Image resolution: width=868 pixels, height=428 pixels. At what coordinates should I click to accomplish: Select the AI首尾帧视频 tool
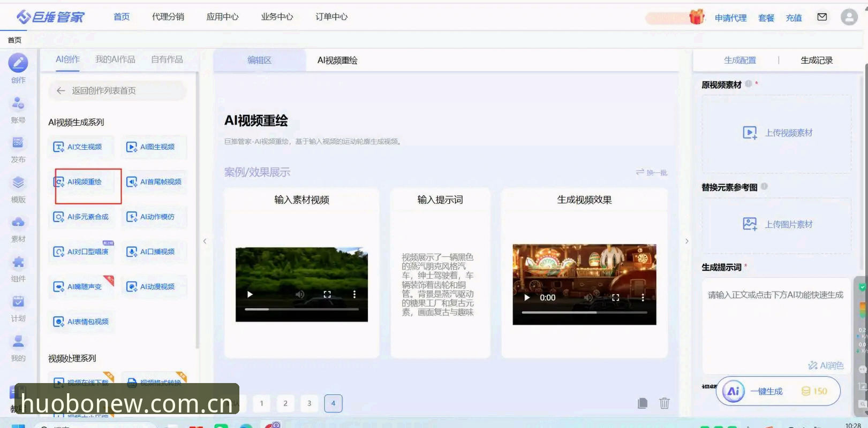tap(154, 182)
